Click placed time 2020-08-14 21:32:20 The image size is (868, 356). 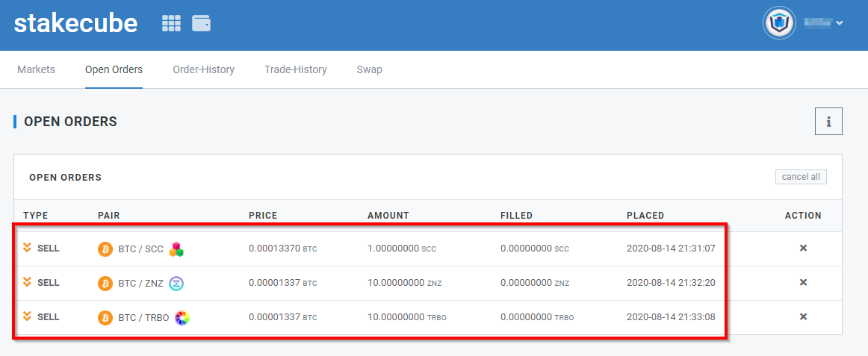click(671, 283)
